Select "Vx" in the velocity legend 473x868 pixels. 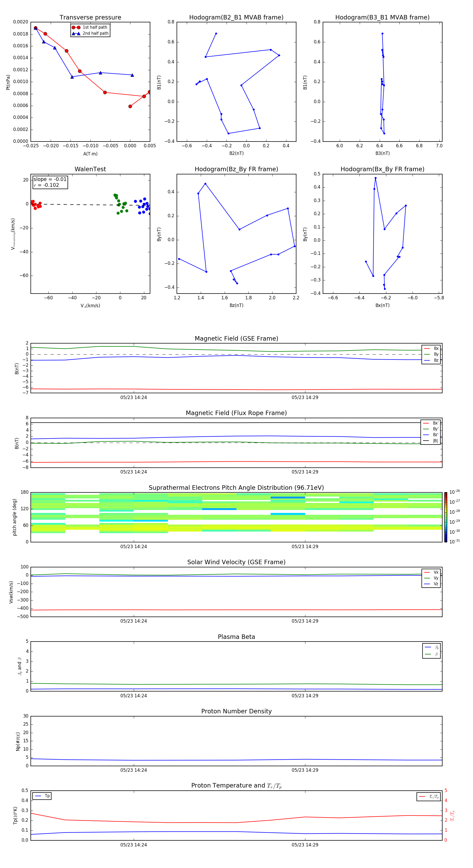point(431,572)
